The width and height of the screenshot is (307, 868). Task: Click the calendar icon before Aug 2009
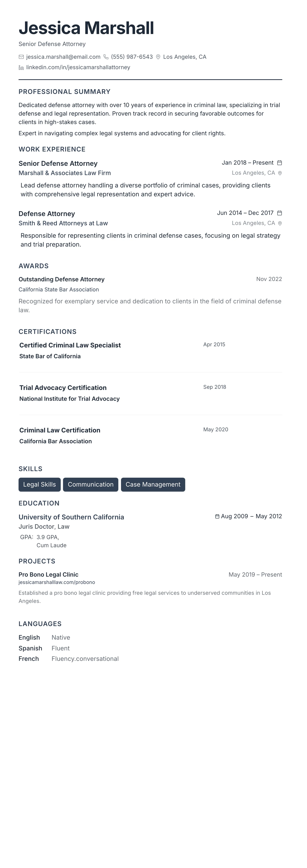217,516
